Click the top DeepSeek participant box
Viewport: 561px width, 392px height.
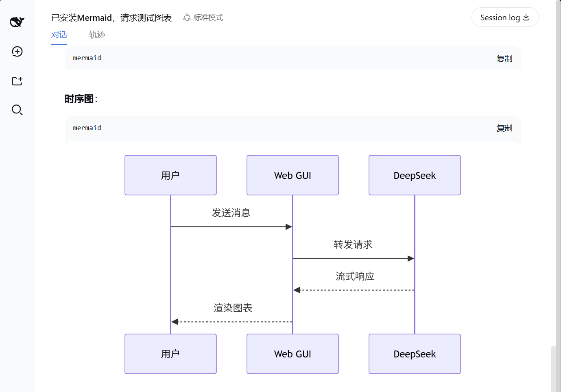pyautogui.click(x=415, y=175)
